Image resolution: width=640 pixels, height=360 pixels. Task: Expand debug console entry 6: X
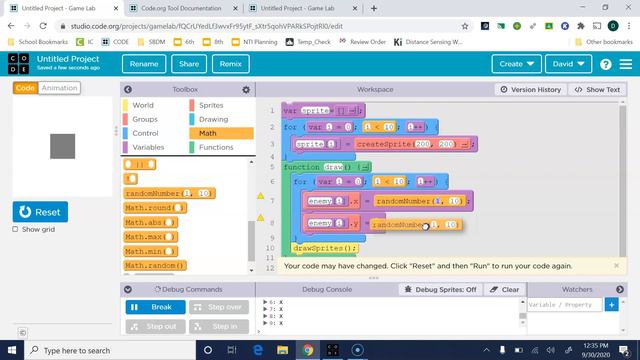(x=265, y=302)
